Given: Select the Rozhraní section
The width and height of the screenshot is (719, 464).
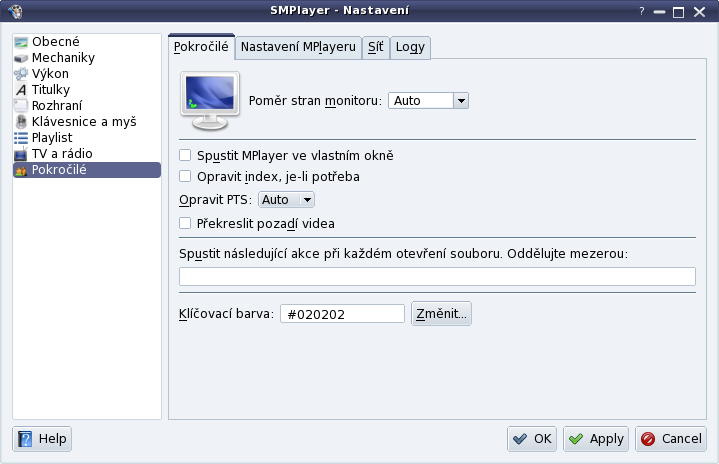Looking at the screenshot, I should tap(87, 106).
